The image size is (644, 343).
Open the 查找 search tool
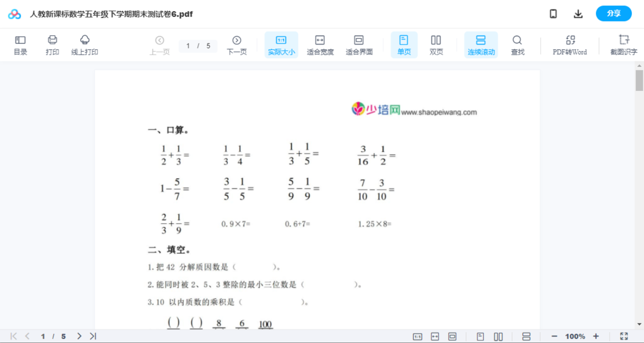point(517,45)
